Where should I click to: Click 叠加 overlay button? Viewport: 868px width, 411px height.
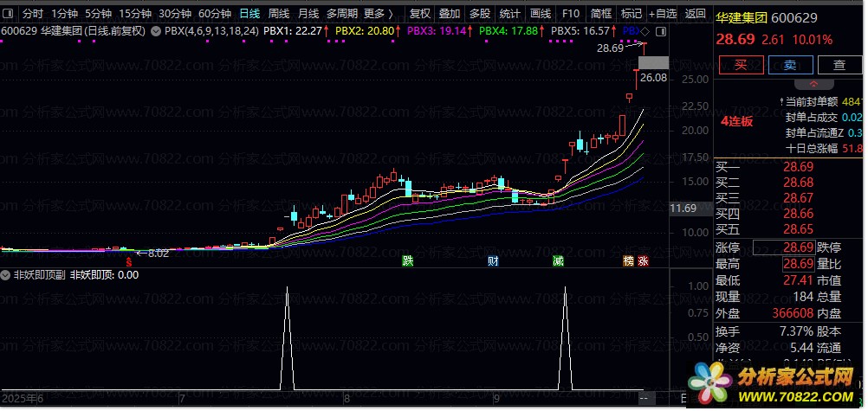(x=450, y=14)
